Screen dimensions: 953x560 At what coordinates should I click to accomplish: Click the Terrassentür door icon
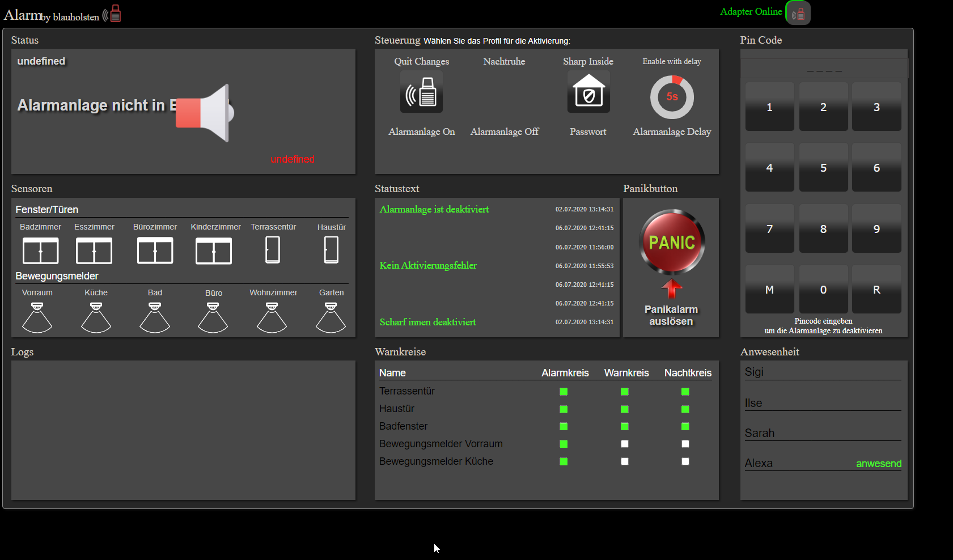[x=273, y=250]
